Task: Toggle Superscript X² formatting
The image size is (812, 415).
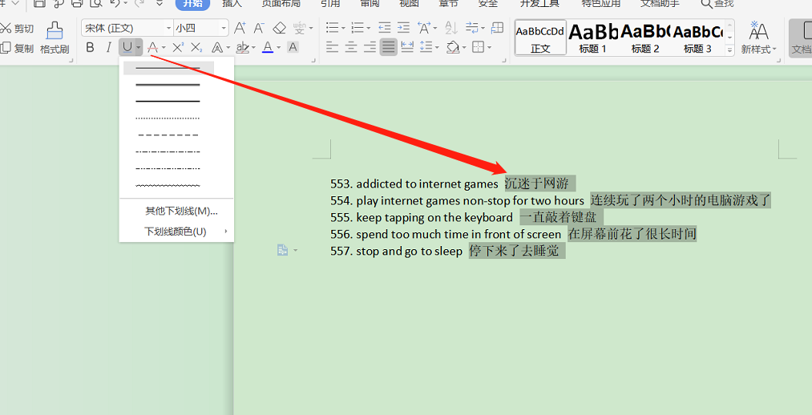Action: 178,48
